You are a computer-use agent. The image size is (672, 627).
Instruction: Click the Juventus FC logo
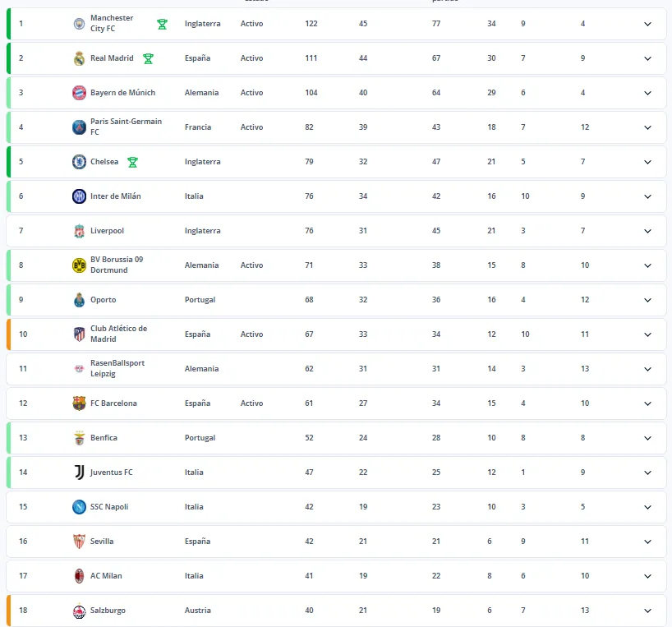[x=80, y=473]
